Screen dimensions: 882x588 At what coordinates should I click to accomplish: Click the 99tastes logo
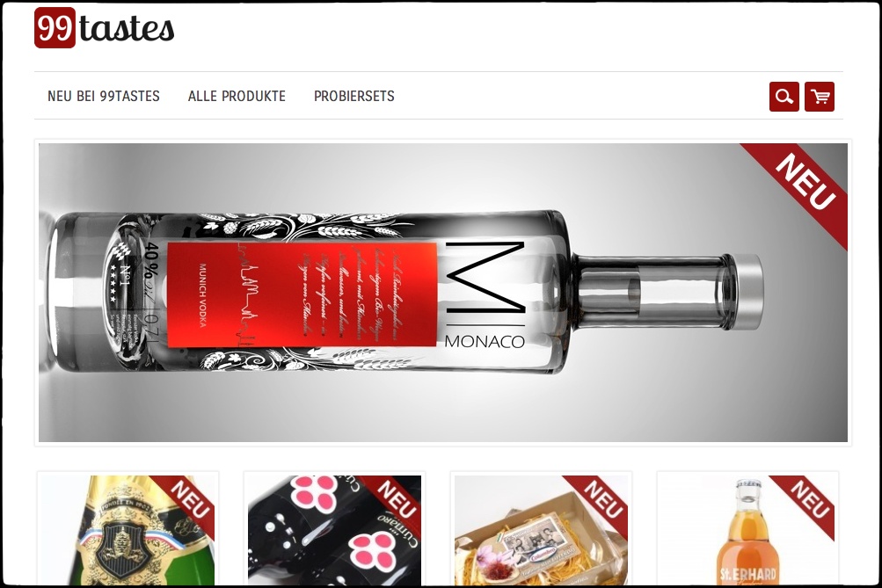coord(104,27)
